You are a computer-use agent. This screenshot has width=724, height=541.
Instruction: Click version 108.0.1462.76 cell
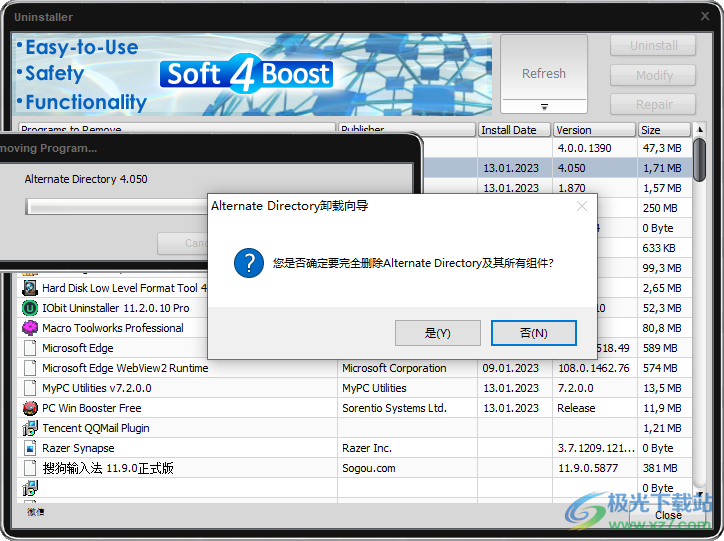[594, 368]
